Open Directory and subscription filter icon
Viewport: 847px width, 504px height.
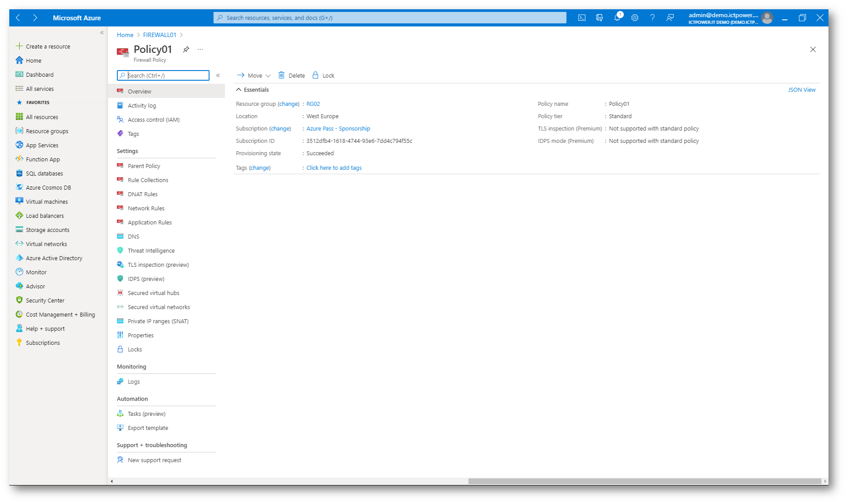[x=600, y=18]
